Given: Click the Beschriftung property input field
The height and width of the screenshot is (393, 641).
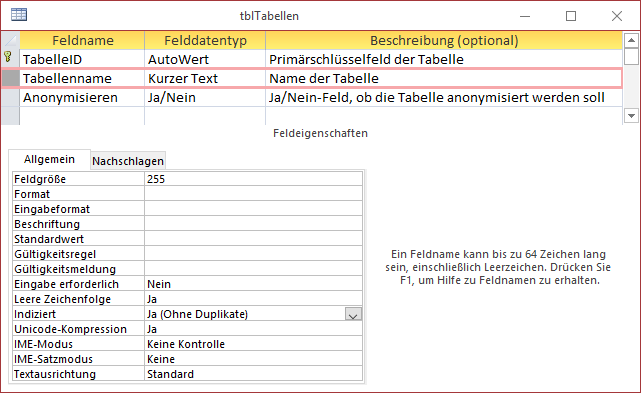Looking at the screenshot, I should coord(253,224).
